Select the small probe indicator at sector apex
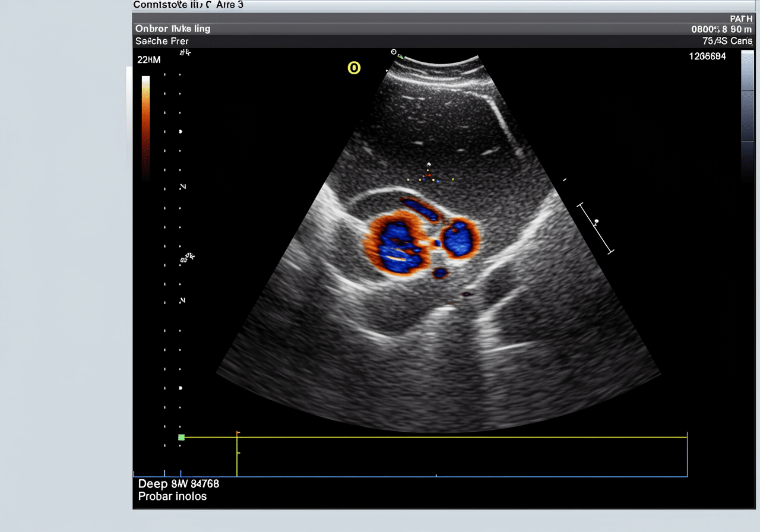 [x=394, y=52]
